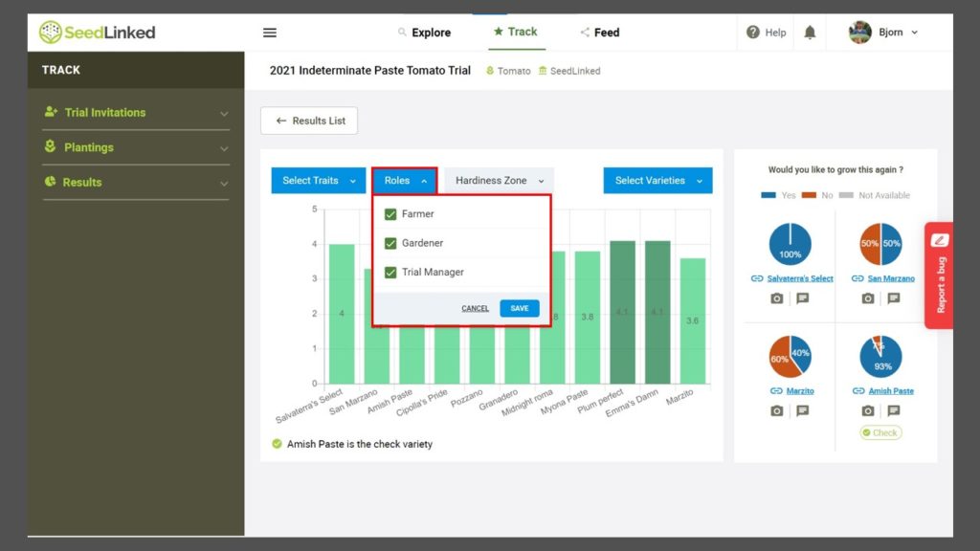Click the chain icon beside San Marzano
980x551 pixels.
(857, 278)
